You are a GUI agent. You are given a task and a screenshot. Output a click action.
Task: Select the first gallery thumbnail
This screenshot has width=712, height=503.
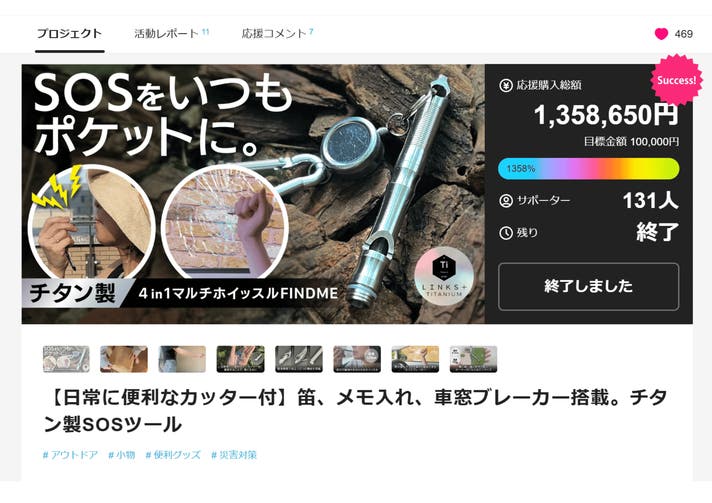[x=66, y=359]
